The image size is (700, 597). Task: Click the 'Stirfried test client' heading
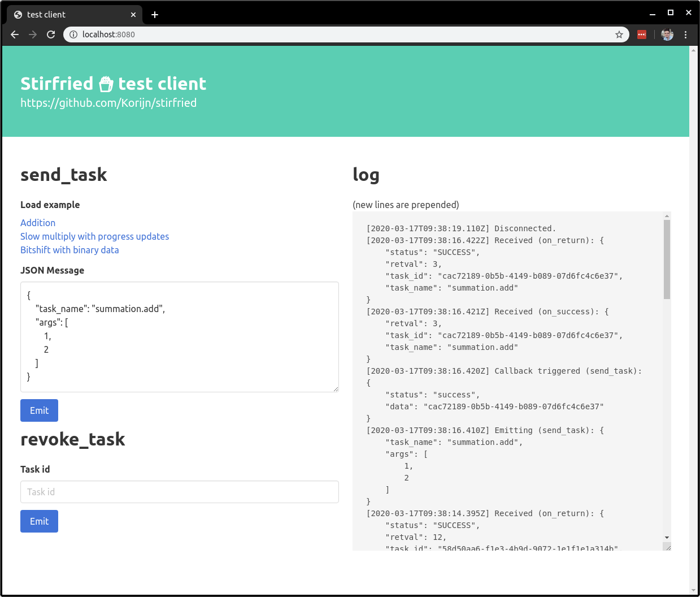(x=113, y=84)
